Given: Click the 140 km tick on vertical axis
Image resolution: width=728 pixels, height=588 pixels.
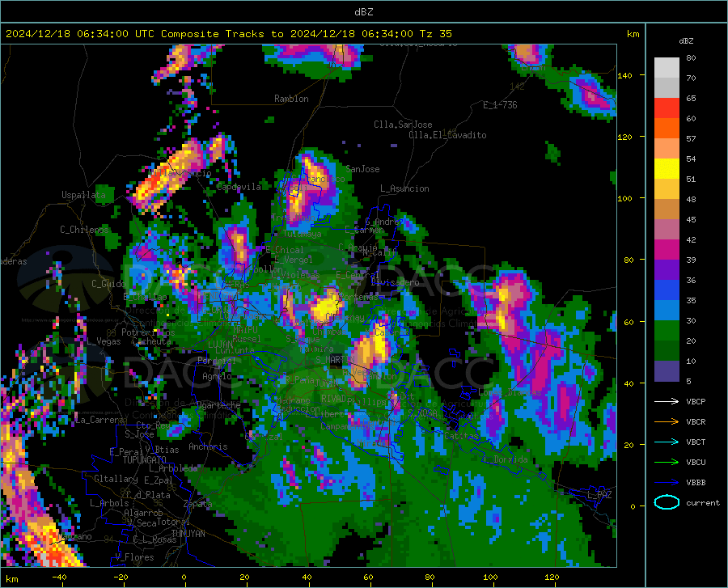Looking at the screenshot, I should coord(624,75).
